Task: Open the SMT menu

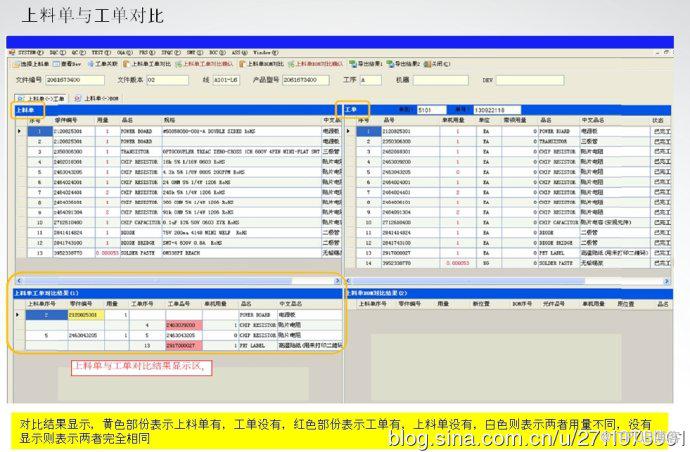Action: [195, 52]
